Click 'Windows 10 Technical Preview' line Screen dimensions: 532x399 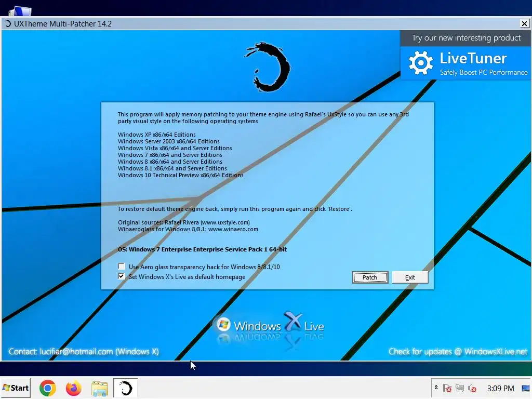[x=180, y=175]
